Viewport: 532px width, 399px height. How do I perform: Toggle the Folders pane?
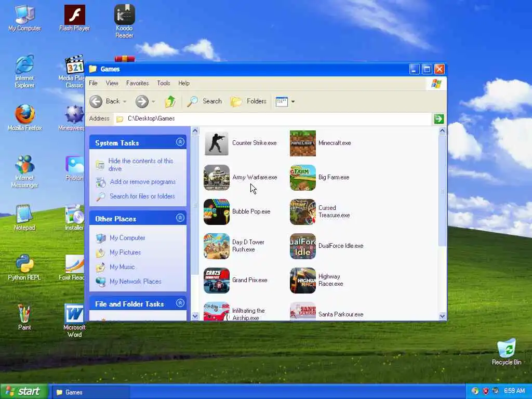pyautogui.click(x=248, y=101)
